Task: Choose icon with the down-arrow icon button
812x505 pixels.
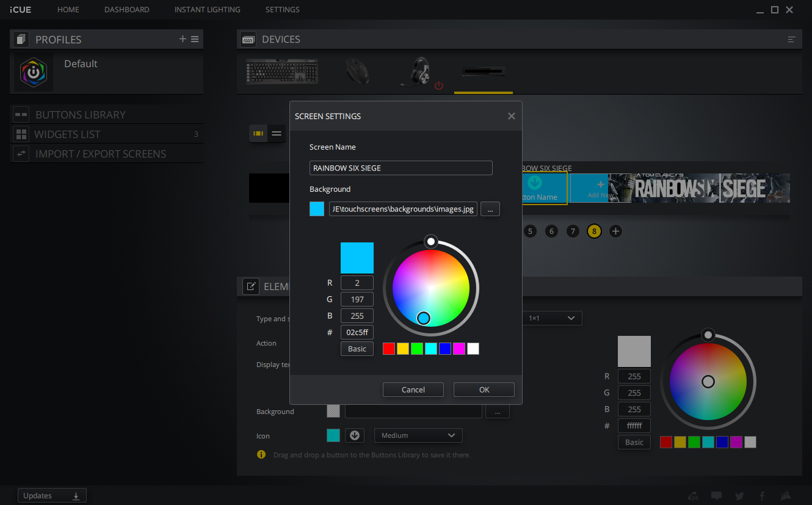Action: [355, 435]
